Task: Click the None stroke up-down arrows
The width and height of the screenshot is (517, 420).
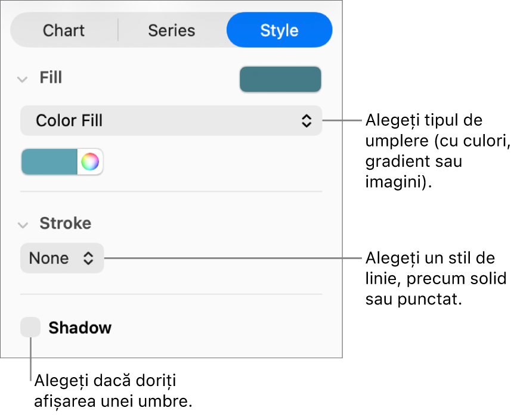Action: click(88, 259)
